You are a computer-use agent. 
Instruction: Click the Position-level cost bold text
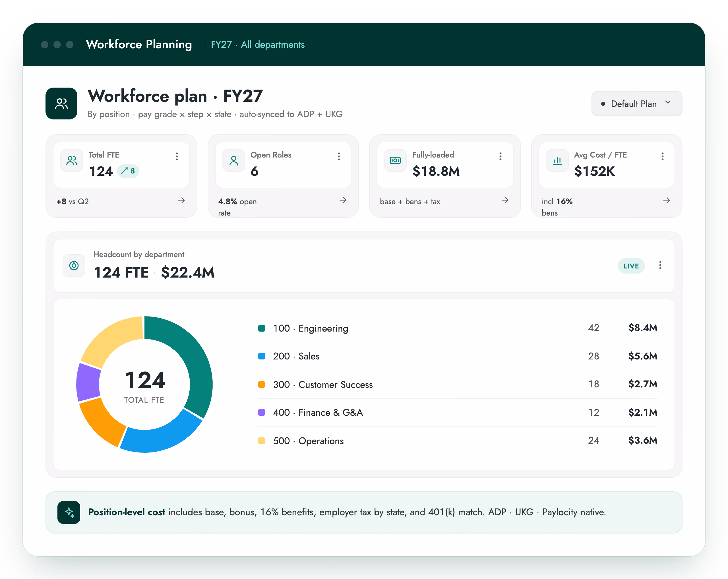coord(127,512)
